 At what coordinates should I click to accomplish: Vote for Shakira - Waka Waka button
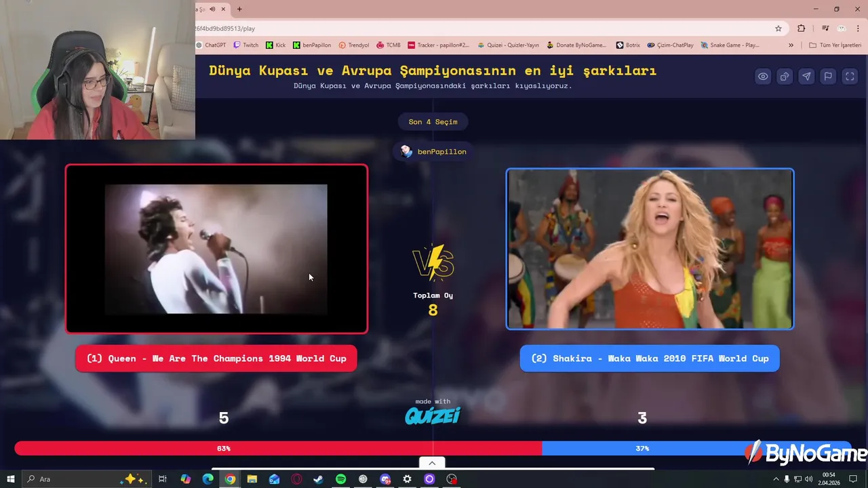point(650,359)
